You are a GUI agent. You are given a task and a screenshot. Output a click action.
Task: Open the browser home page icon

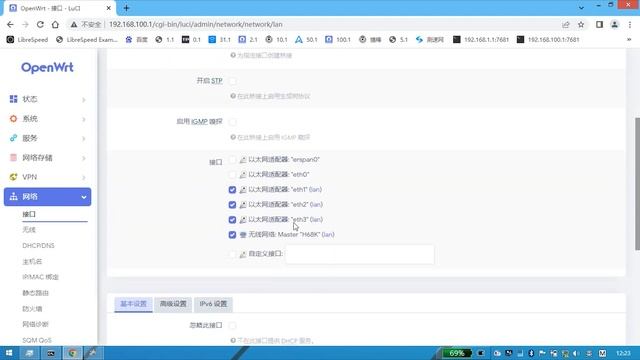click(55, 24)
